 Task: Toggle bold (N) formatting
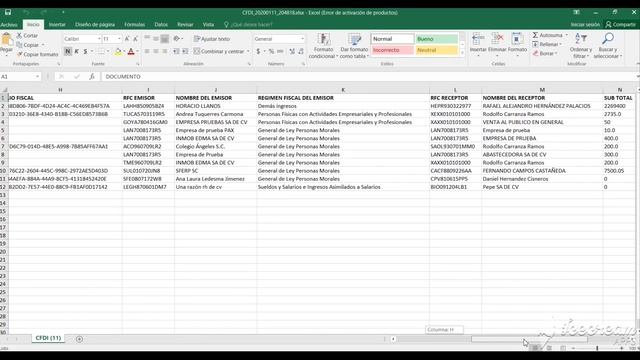click(x=68, y=51)
